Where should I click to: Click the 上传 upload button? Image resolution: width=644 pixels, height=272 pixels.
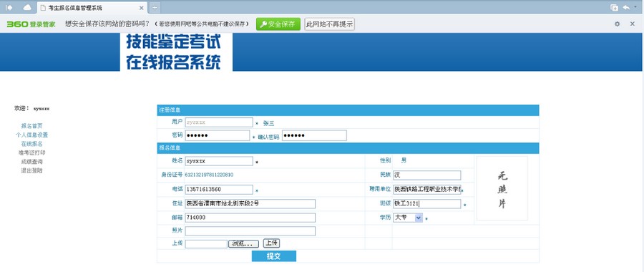(x=271, y=243)
